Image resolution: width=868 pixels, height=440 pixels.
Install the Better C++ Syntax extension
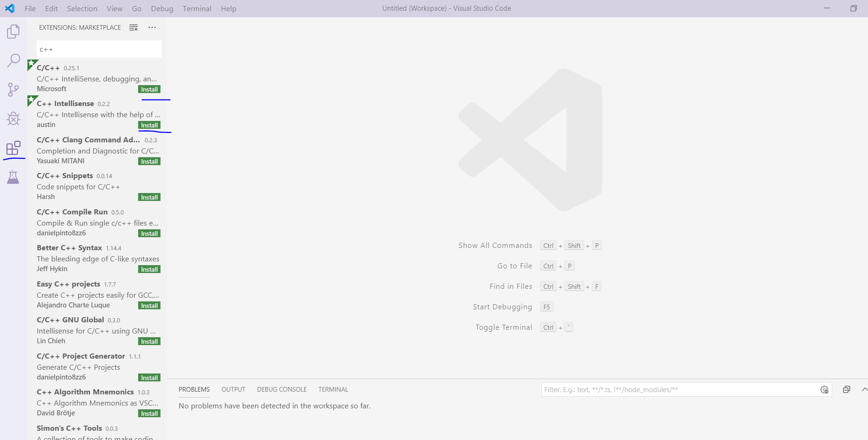[x=149, y=269]
